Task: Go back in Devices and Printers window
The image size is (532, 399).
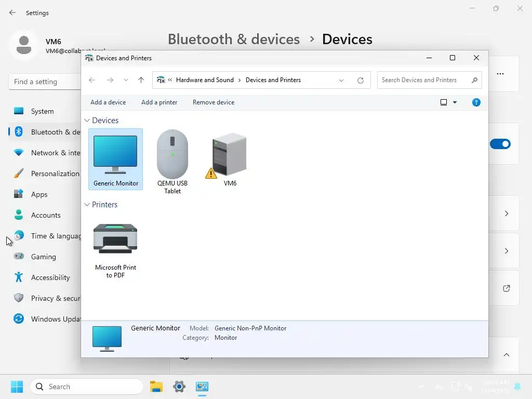Action: pyautogui.click(x=92, y=80)
